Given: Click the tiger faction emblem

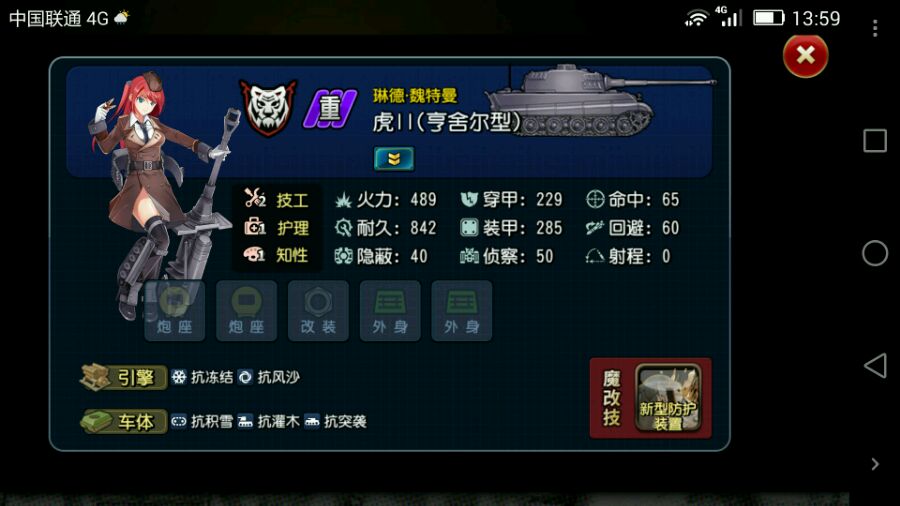Looking at the screenshot, I should (269, 108).
